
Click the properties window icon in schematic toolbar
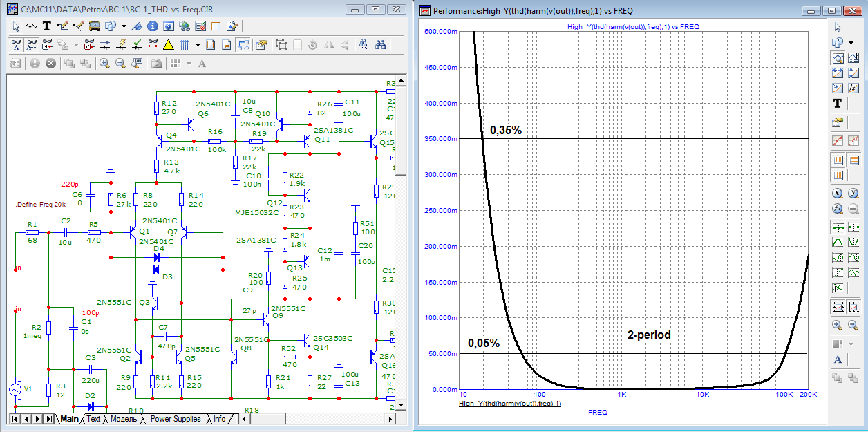262,45
